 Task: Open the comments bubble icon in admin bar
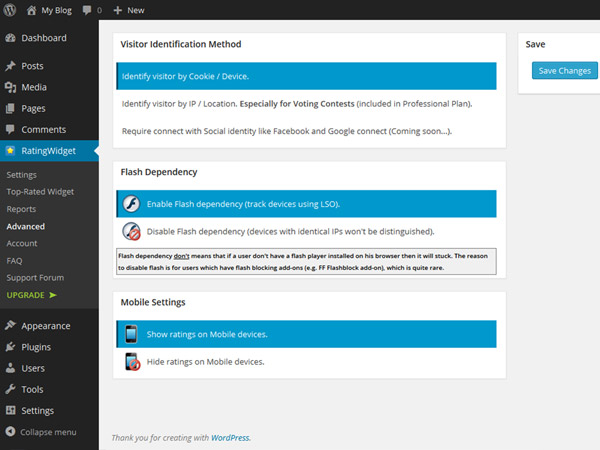pos(87,10)
